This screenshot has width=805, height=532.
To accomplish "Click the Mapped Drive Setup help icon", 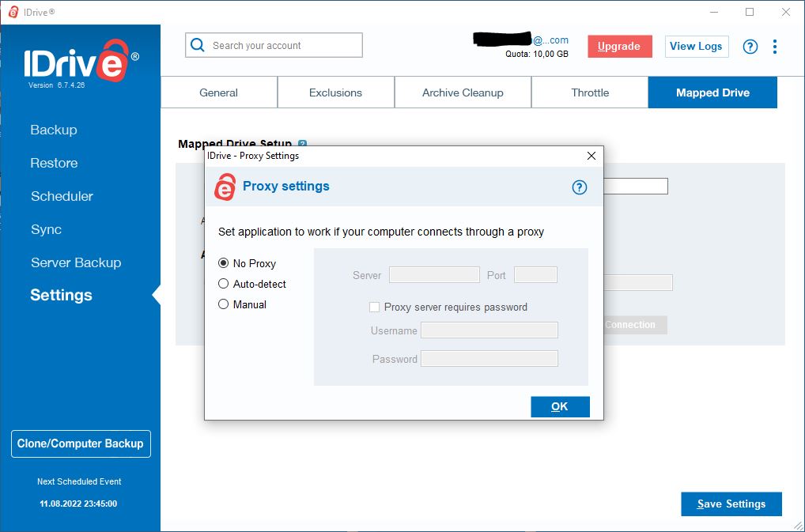I will pos(302,144).
